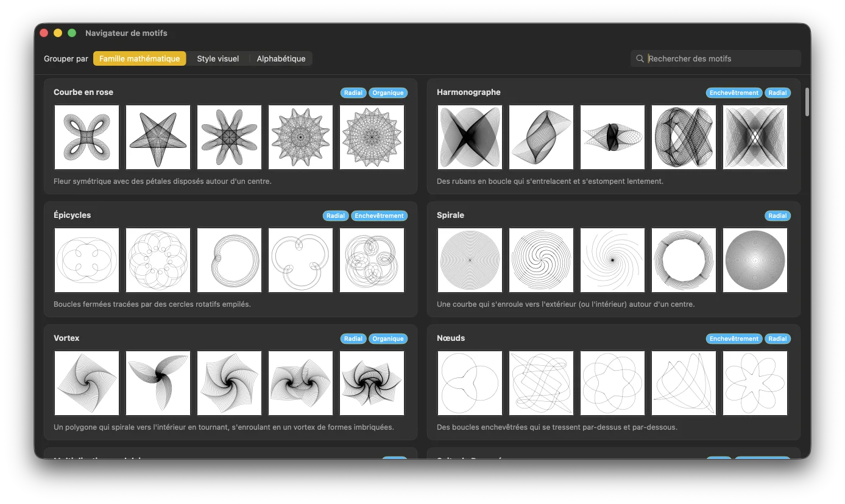Click the Enchevêtrement tag in Nœuds
The height and width of the screenshot is (504, 845).
coord(734,339)
